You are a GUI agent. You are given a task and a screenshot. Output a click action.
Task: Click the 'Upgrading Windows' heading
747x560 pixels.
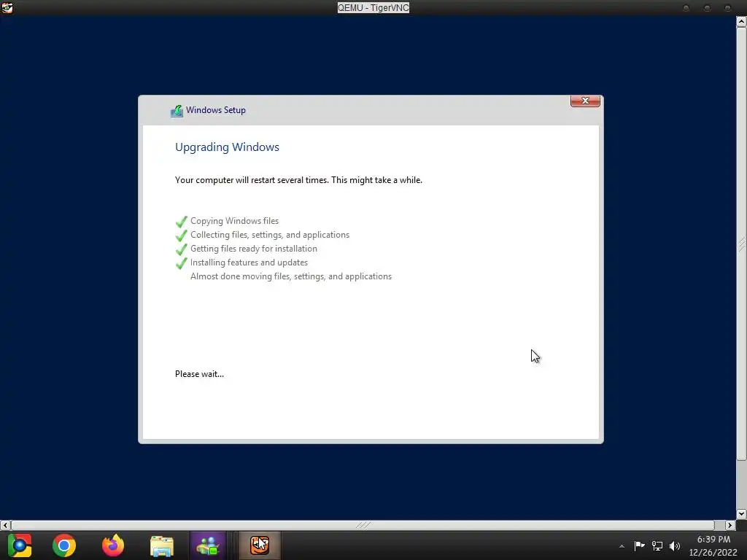coord(228,147)
